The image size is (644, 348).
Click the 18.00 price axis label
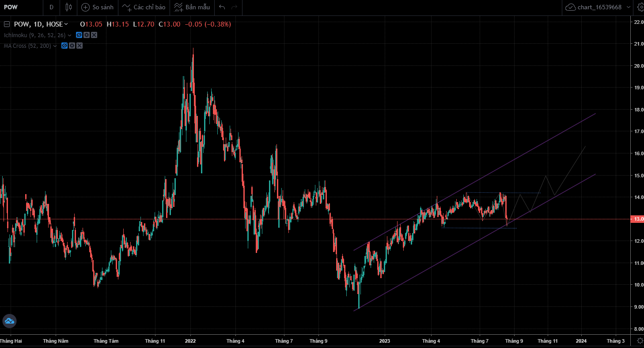[x=638, y=110]
